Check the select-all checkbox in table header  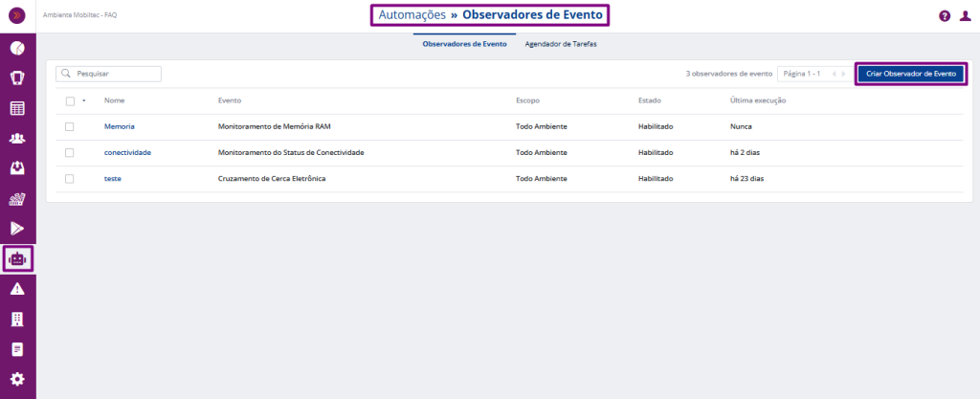click(70, 100)
